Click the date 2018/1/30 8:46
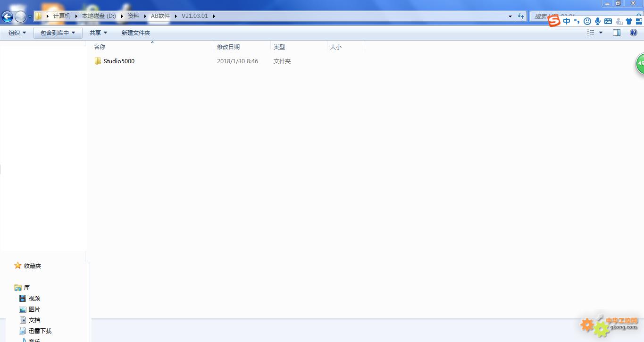Viewport: 644px width, 342px height. 237,61
